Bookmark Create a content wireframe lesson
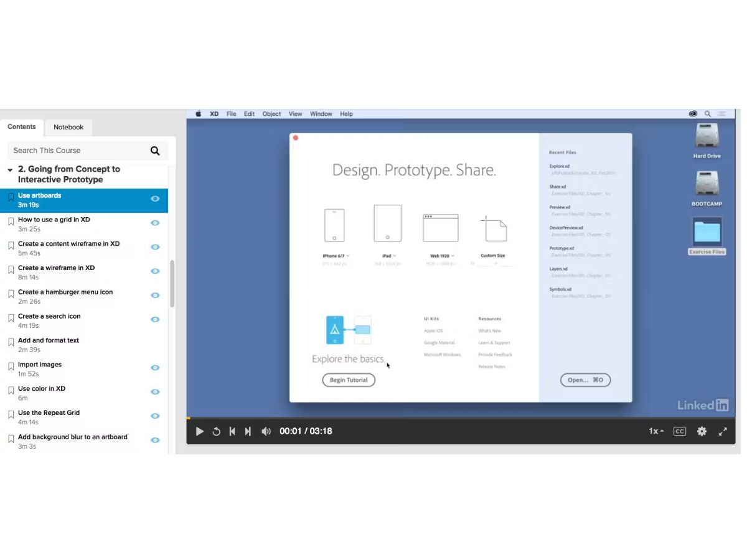747x560 pixels. coord(11,246)
